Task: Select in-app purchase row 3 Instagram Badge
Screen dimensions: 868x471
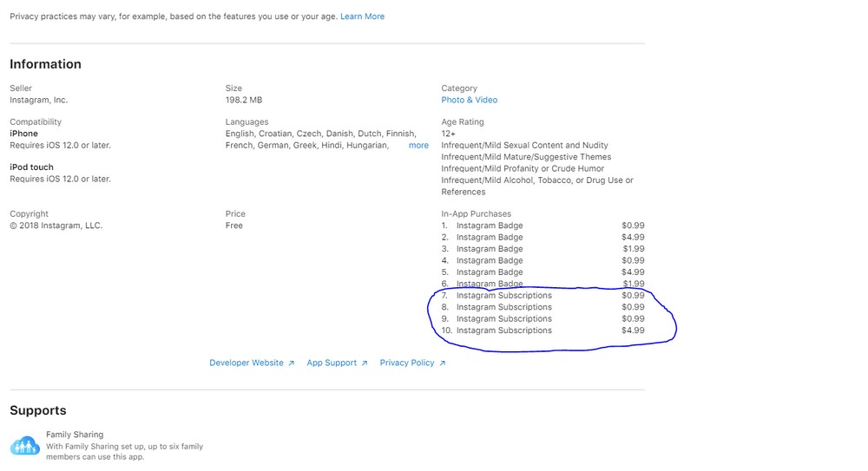Action: (x=542, y=249)
